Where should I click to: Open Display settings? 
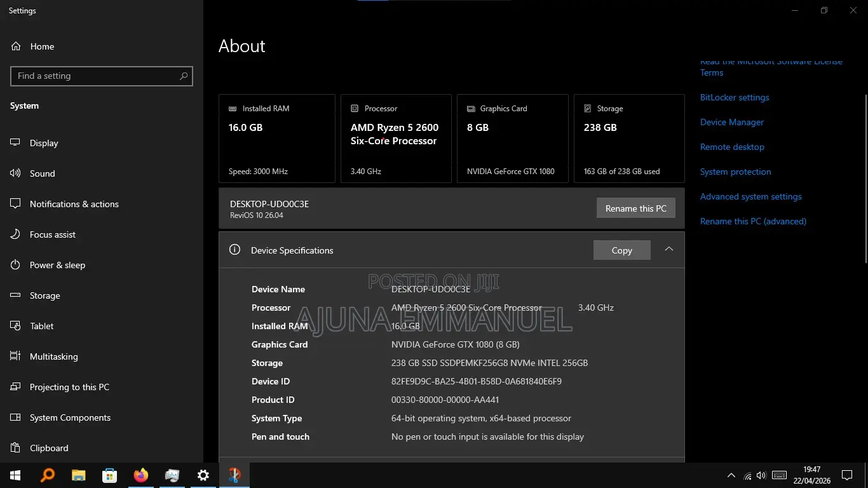point(102,143)
